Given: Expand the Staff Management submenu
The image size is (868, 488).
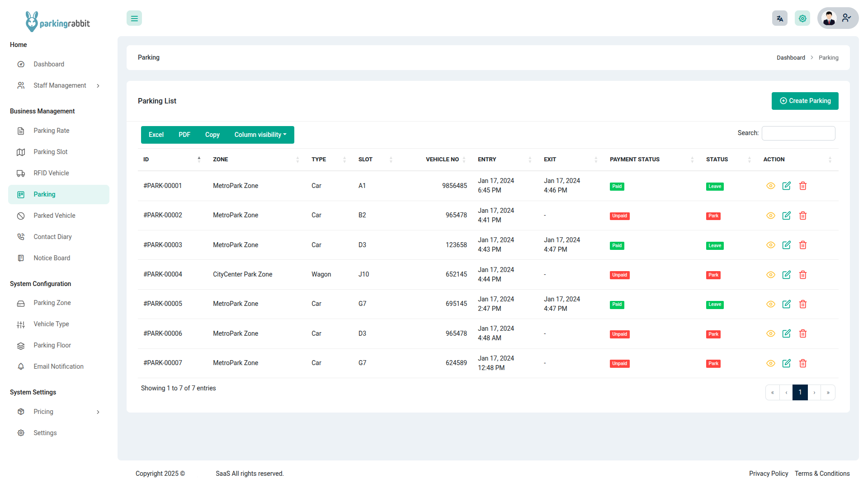Looking at the screenshot, I should click(x=59, y=85).
